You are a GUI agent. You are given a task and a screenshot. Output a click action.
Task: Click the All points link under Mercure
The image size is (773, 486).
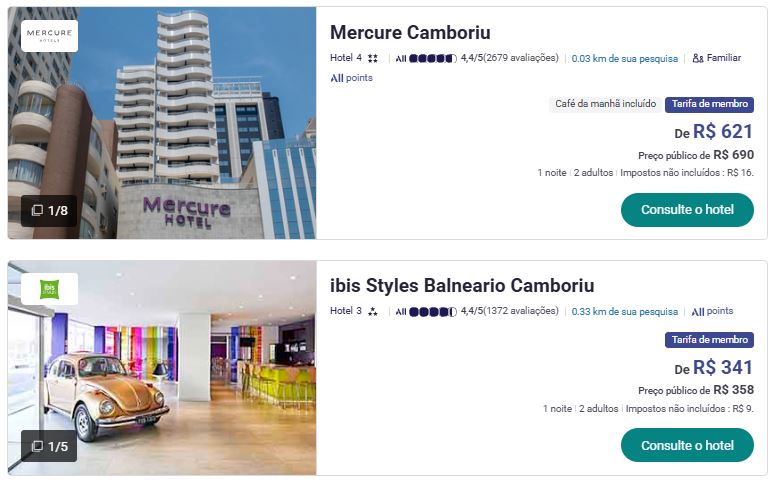tap(351, 78)
